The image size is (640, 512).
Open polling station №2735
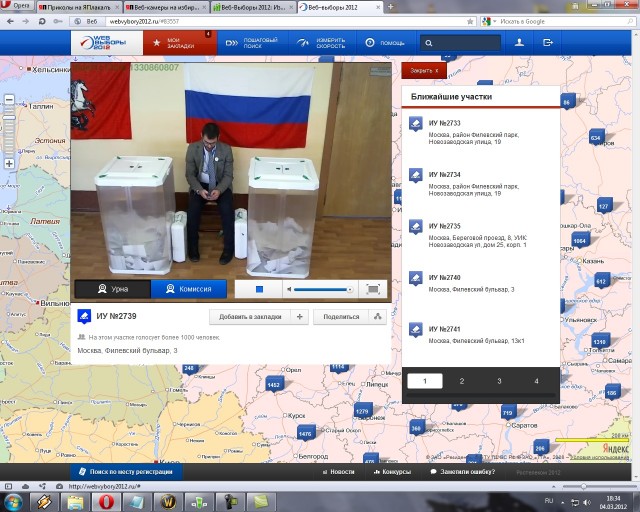click(444, 226)
